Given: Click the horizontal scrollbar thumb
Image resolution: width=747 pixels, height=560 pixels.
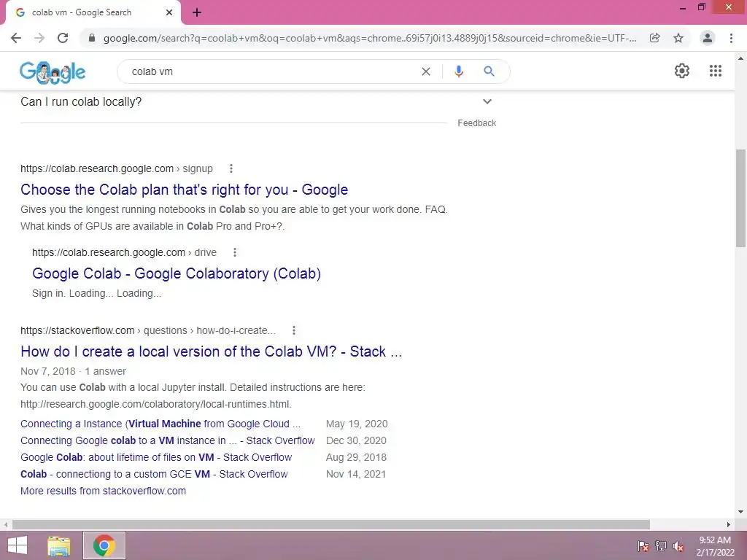Looking at the screenshot, I should 331,524.
